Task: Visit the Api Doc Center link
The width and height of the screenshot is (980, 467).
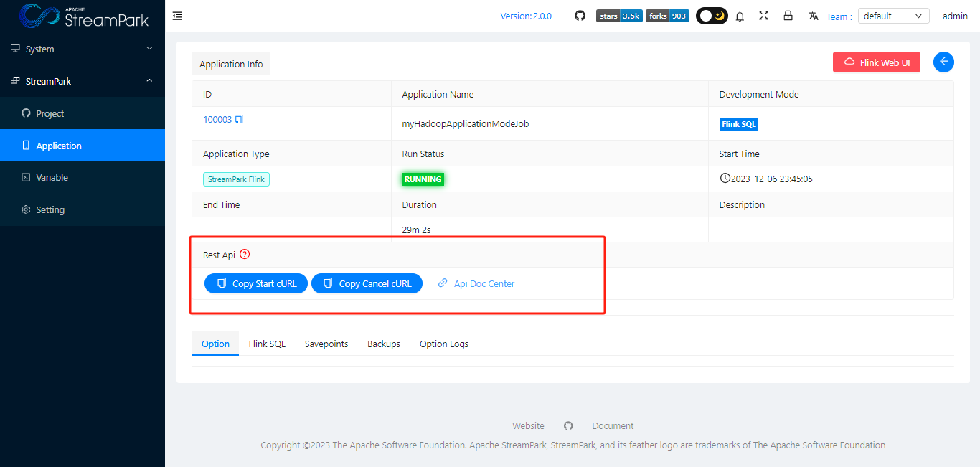Action: click(x=483, y=283)
